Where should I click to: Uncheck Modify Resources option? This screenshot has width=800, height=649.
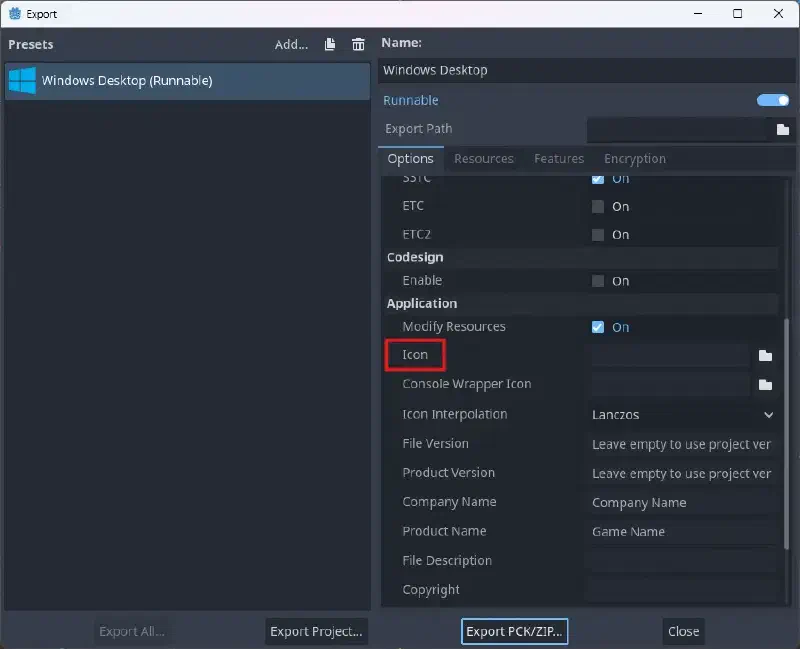597,327
